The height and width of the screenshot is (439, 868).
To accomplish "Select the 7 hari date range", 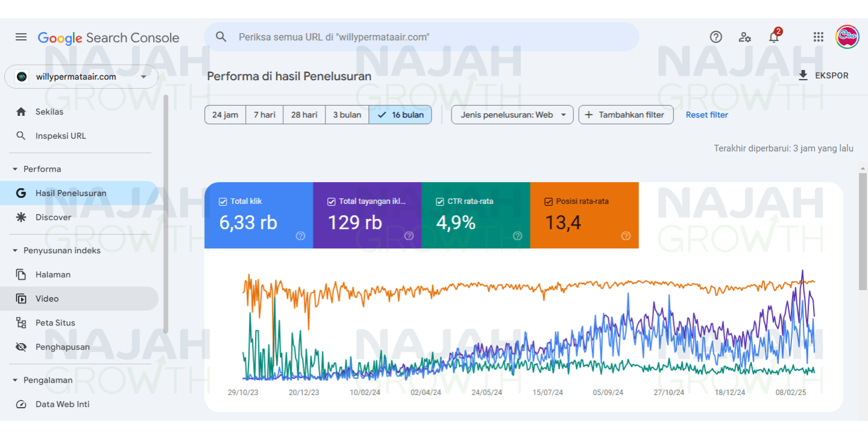I will point(264,115).
